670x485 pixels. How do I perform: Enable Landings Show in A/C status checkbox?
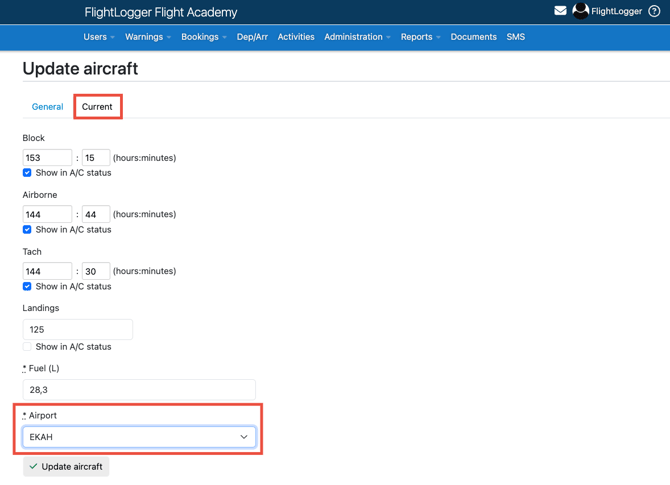28,347
